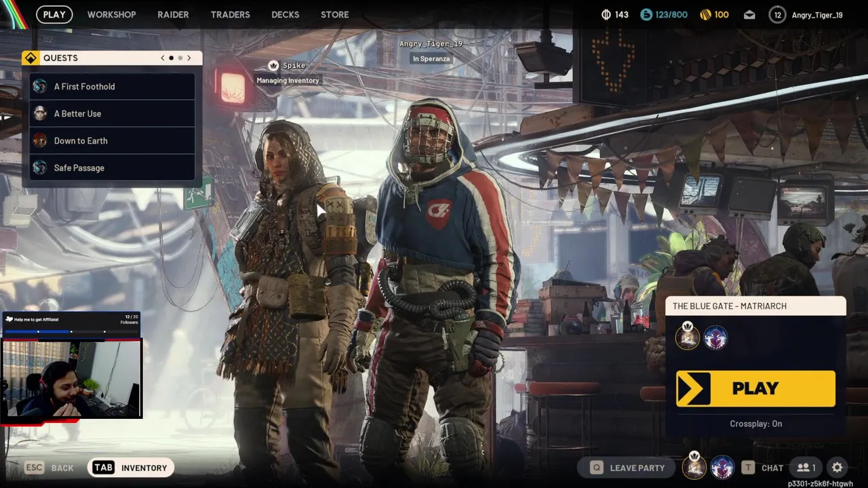This screenshot has width=868, height=488.
Task: Open the RAIDER tab
Action: [173, 14]
